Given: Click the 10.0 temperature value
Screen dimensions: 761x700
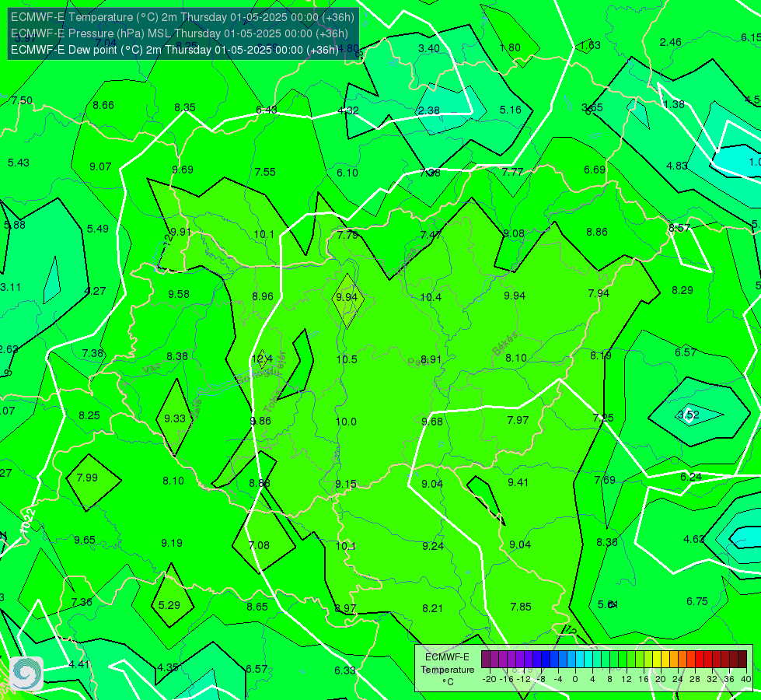Looking at the screenshot, I should pos(346,422).
